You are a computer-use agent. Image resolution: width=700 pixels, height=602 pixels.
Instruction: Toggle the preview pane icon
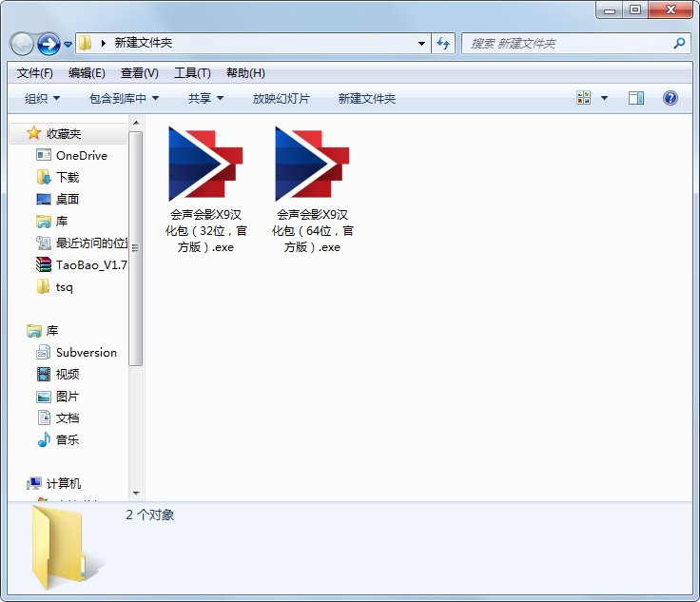click(x=636, y=98)
